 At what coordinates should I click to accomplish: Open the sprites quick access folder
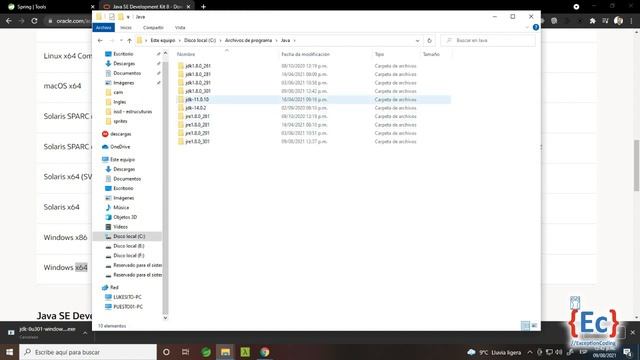(120, 121)
